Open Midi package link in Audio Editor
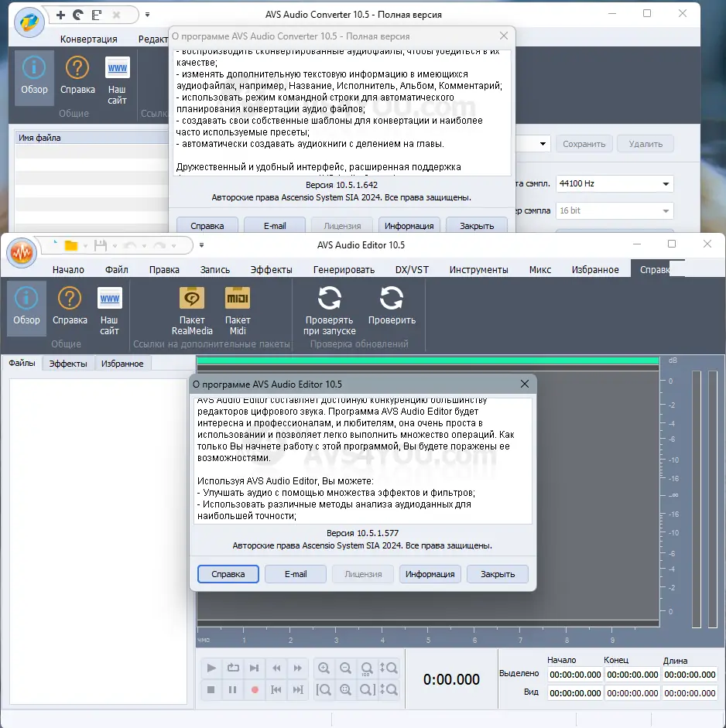Viewport: 726px width, 728px height. click(x=238, y=310)
